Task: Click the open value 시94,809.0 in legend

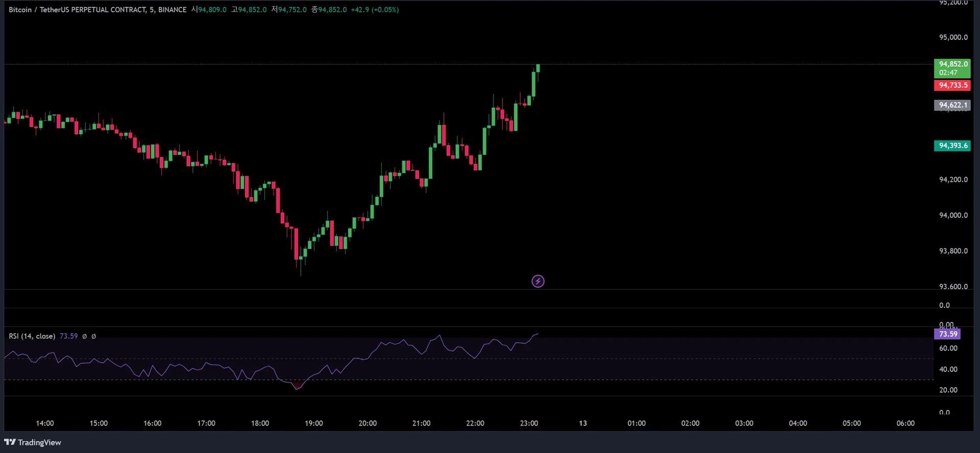Action: (209, 10)
